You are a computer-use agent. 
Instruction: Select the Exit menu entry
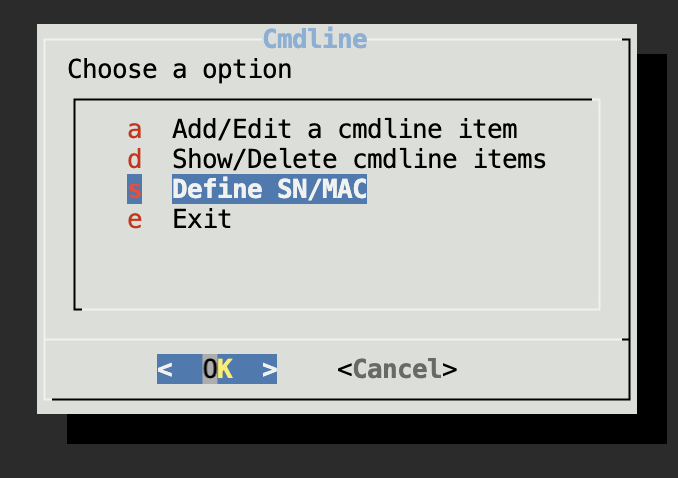point(202,219)
